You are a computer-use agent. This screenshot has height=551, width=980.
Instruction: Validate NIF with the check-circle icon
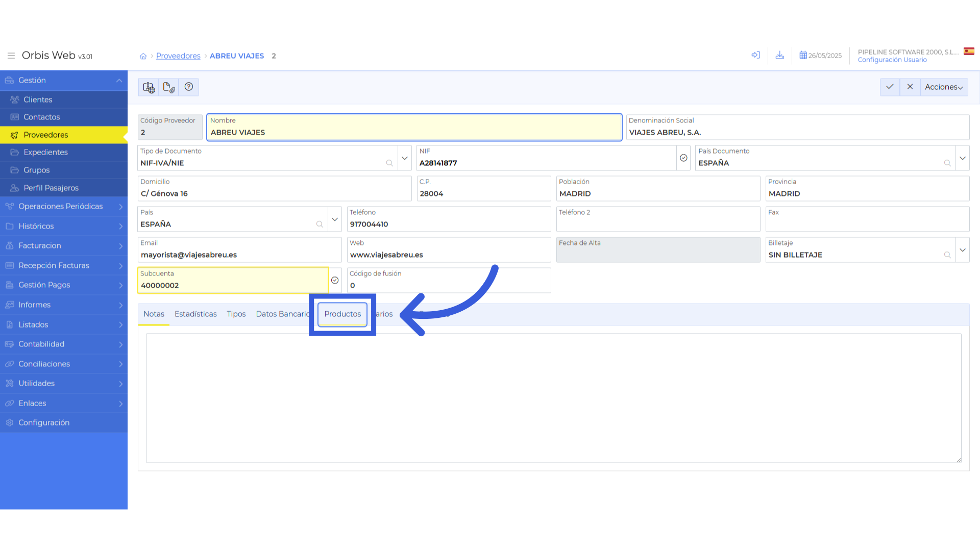[683, 158]
